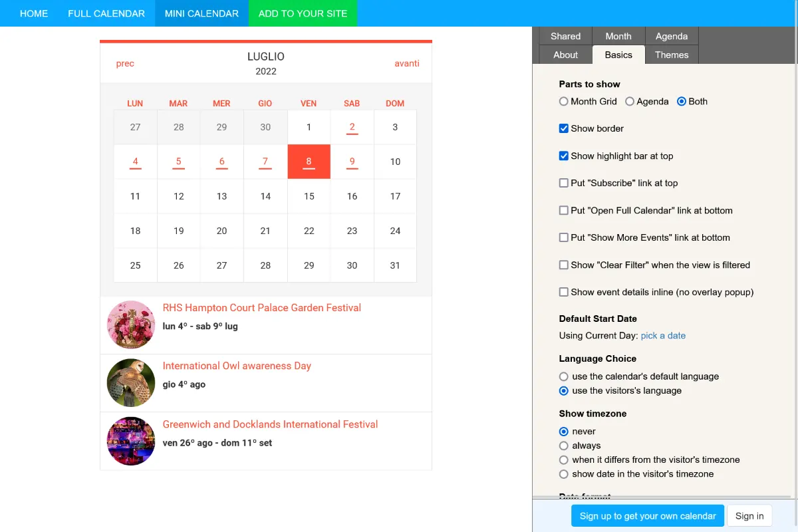
Task: Uncheck the Show border checkbox
Action: tap(564, 128)
